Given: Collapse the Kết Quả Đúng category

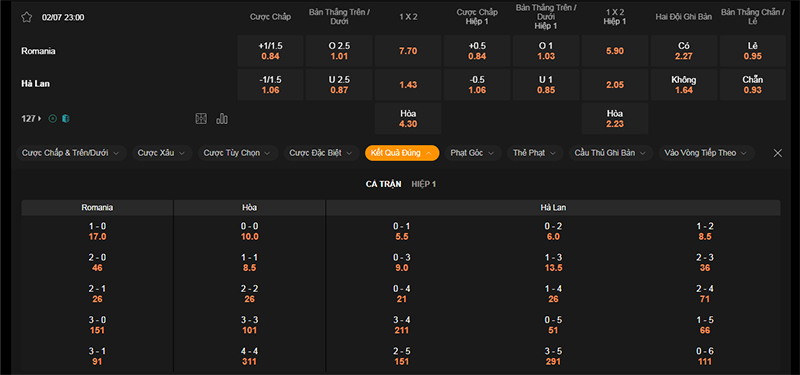Looking at the screenshot, I should [x=402, y=153].
